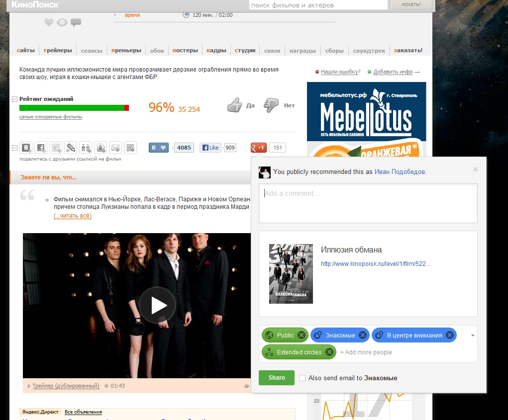This screenshot has height=420, width=508.
Task: Click the Google +1 button
Action: pos(259,148)
